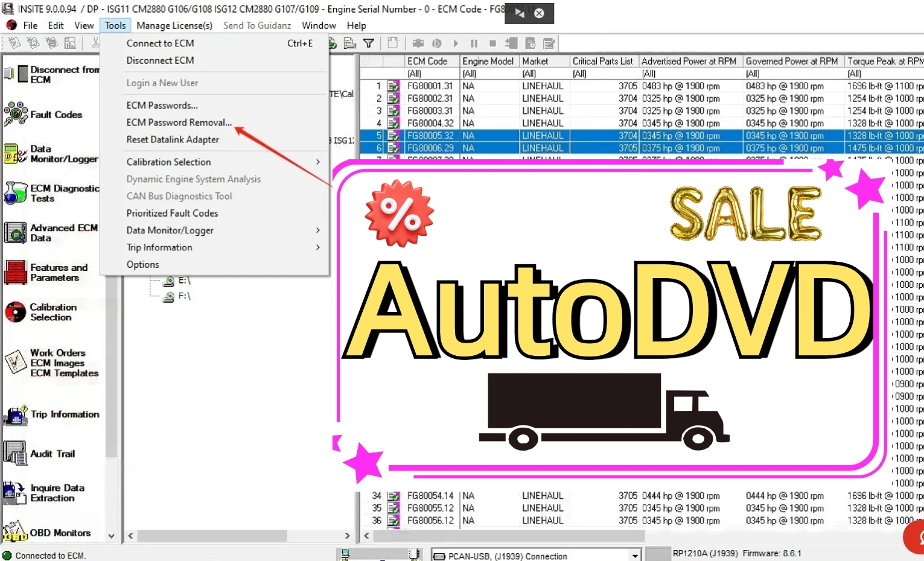Click the scissors cut toolbar icon
Image resolution: width=924 pixels, height=561 pixels.
coord(95,43)
